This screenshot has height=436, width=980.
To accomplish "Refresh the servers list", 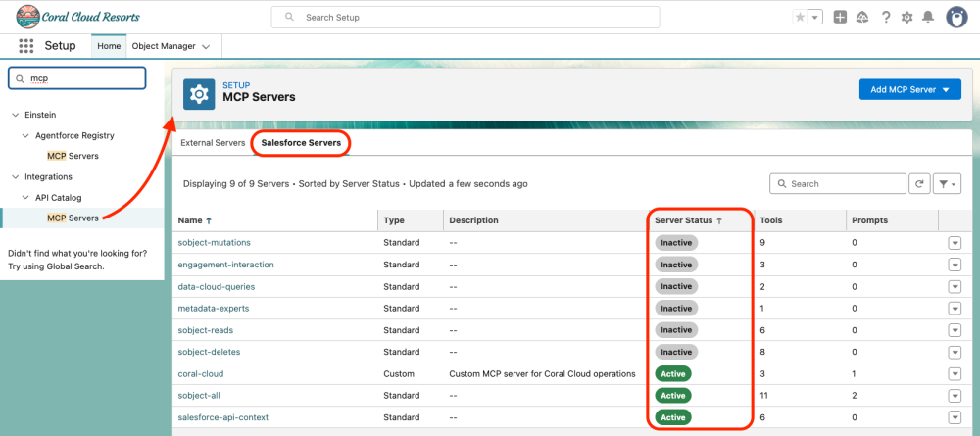I will pyautogui.click(x=919, y=184).
